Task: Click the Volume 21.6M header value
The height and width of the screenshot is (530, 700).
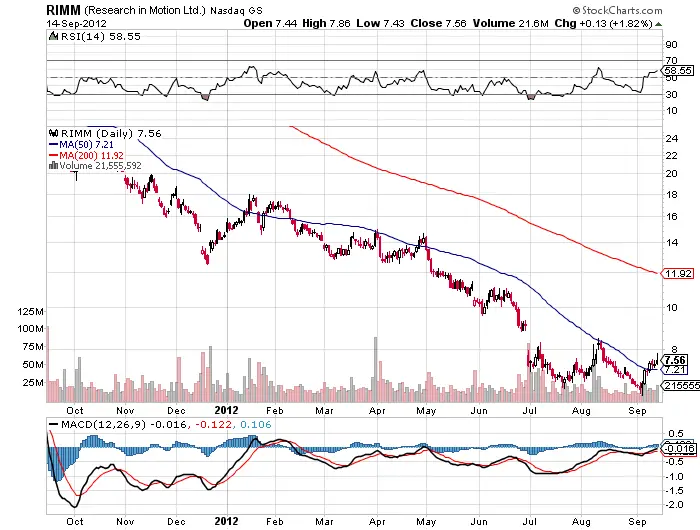Action: click(x=511, y=23)
